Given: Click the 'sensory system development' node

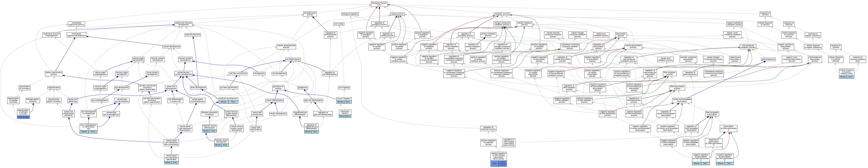Looking at the screenshot, I should point(158,59).
